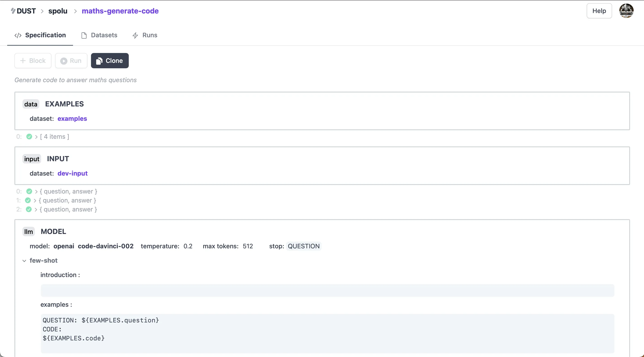
Task: Click the Runs lightning bolt icon
Action: pyautogui.click(x=135, y=35)
